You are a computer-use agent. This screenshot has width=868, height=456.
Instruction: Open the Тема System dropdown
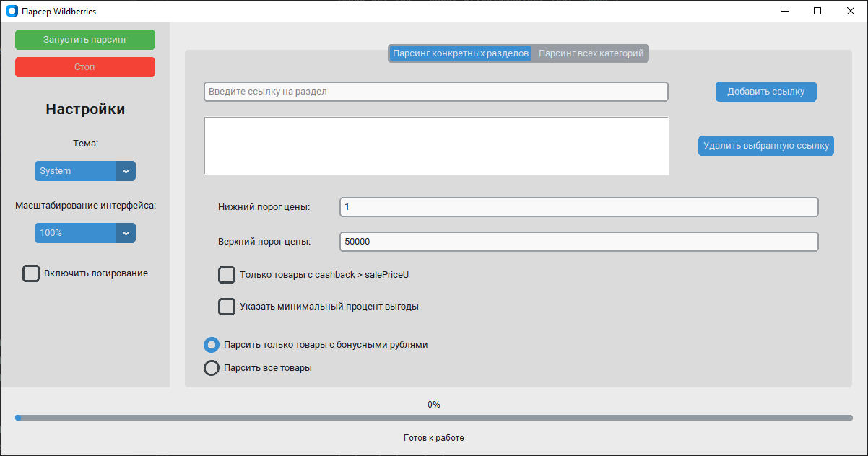point(85,171)
